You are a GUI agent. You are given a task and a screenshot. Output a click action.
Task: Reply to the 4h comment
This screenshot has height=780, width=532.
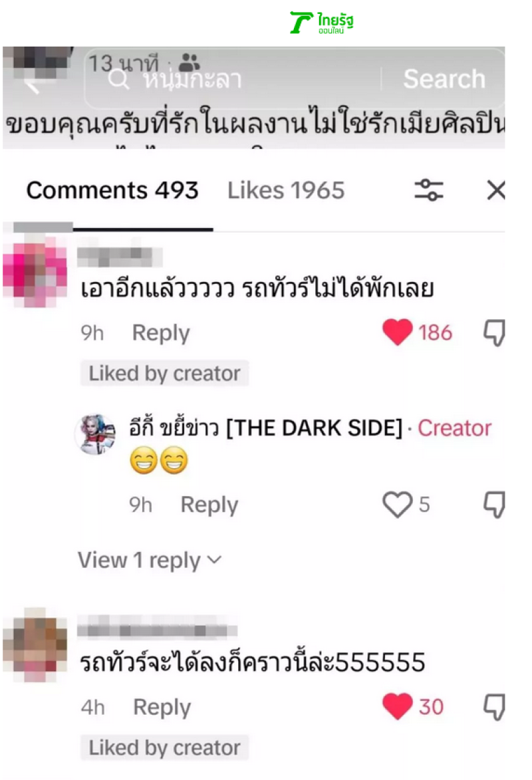coord(162,707)
